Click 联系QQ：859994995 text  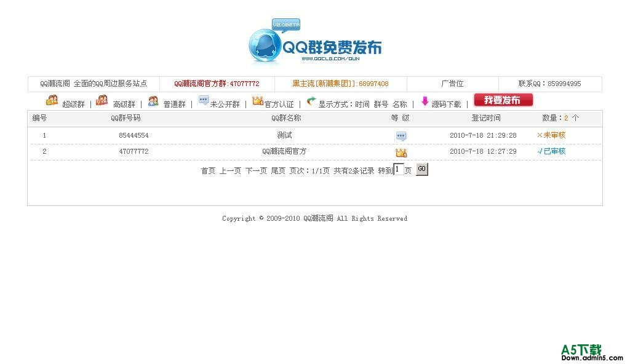click(549, 84)
